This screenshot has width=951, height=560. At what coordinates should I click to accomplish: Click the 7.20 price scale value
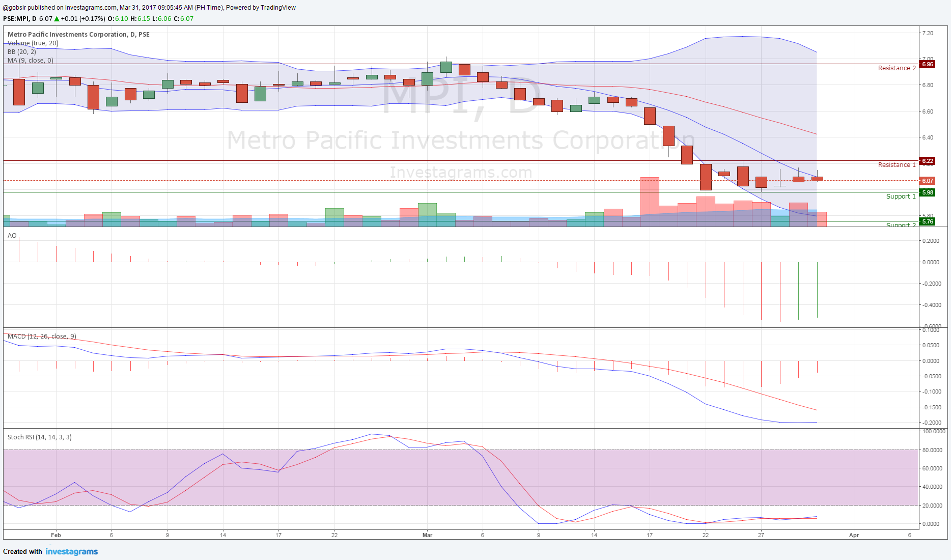tap(928, 33)
